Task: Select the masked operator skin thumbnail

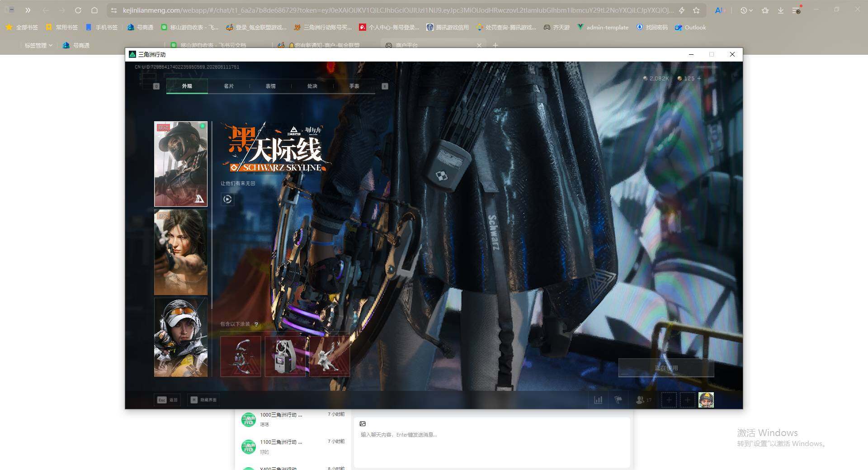Action: [181, 164]
